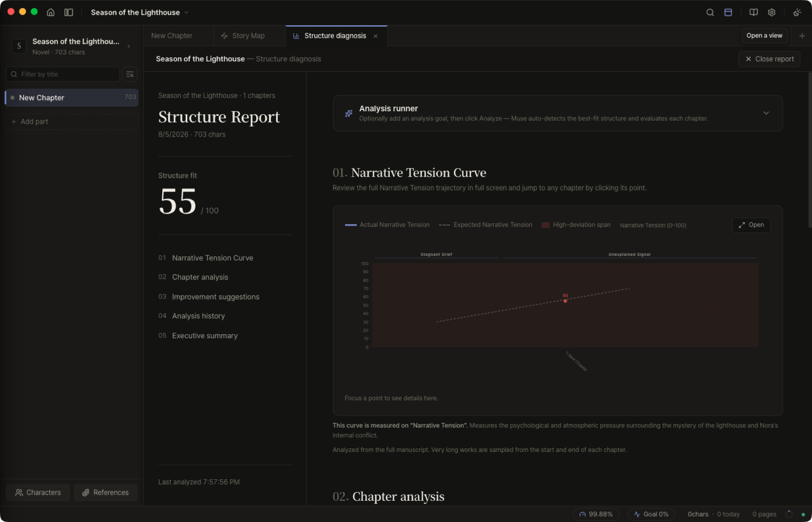The image size is (812, 522).
Task: Select the Structure diagnosis tab
Action: (x=335, y=36)
